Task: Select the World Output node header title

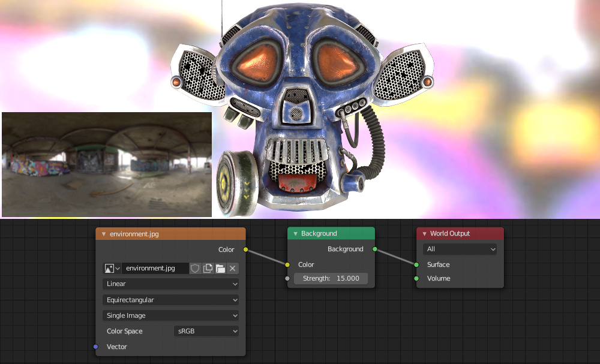Action: tap(449, 234)
